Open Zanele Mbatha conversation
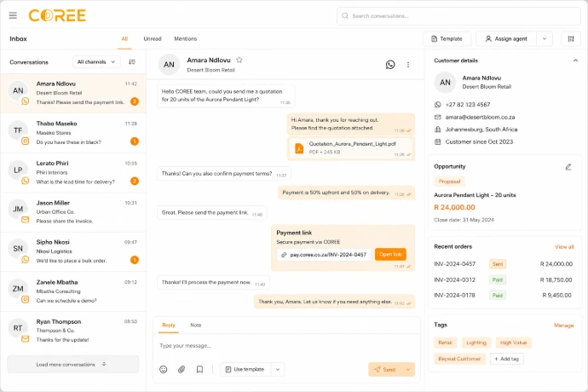Viewport: 588px width, 392px height. (73, 291)
